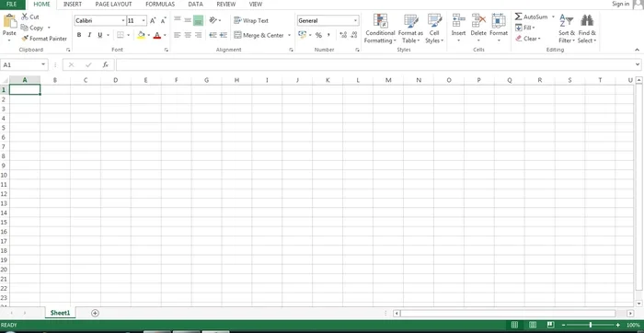The image size is (644, 333).
Task: Open Sort & Filter menu
Action: (x=567, y=29)
